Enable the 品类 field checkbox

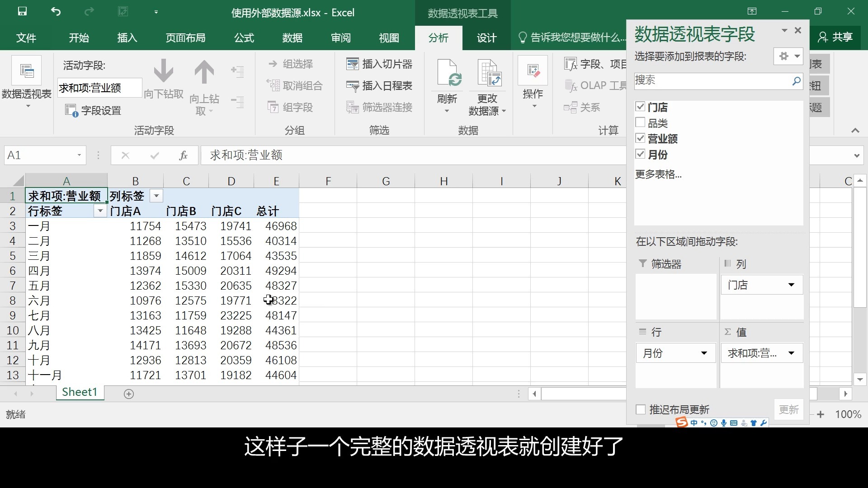click(x=641, y=122)
